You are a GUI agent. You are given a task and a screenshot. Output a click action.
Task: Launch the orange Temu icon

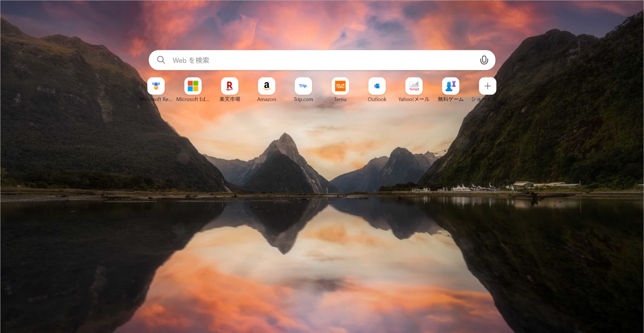click(340, 86)
